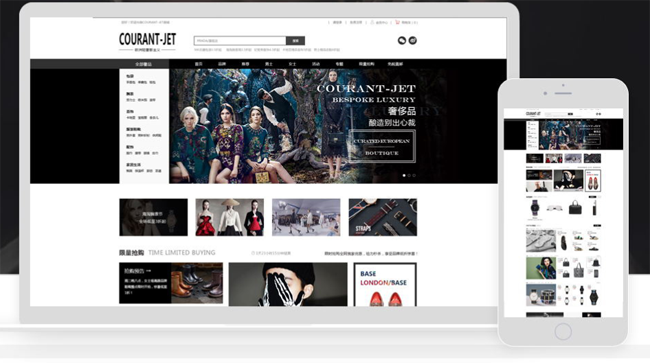Open the three dresses fashion thumbnail
This screenshot has height=363, width=650.
pyautogui.click(x=230, y=217)
